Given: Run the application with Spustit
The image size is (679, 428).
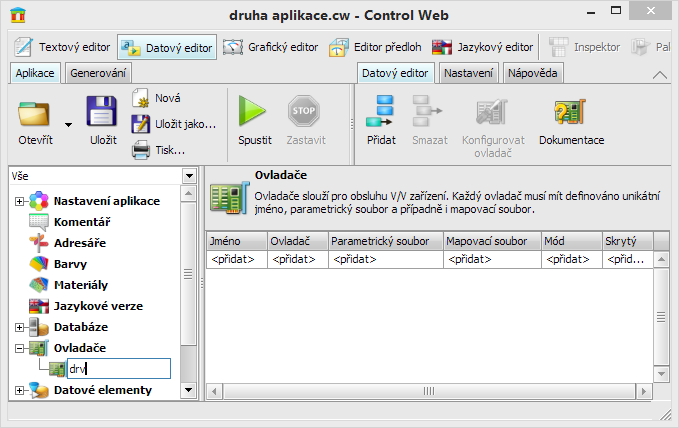Looking at the screenshot, I should pyautogui.click(x=254, y=115).
